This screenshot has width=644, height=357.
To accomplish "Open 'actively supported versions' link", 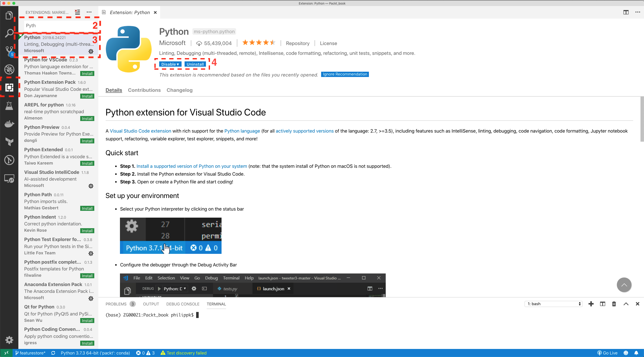I will coord(305,131).
